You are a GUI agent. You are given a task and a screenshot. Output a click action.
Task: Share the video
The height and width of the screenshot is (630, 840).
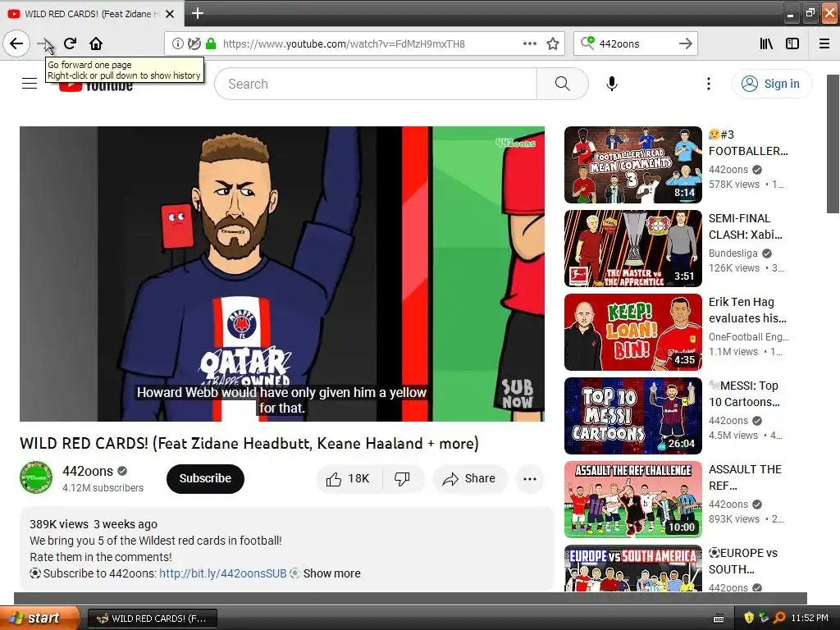point(469,478)
